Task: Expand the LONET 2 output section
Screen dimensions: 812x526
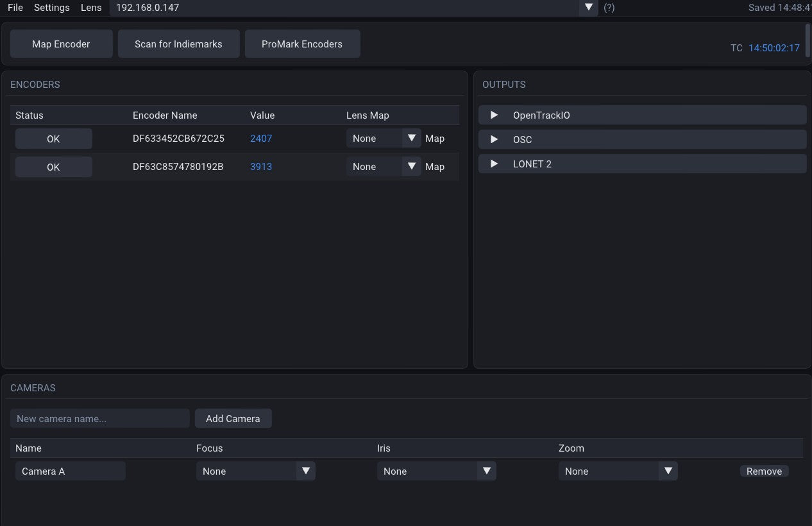Action: (x=642, y=164)
